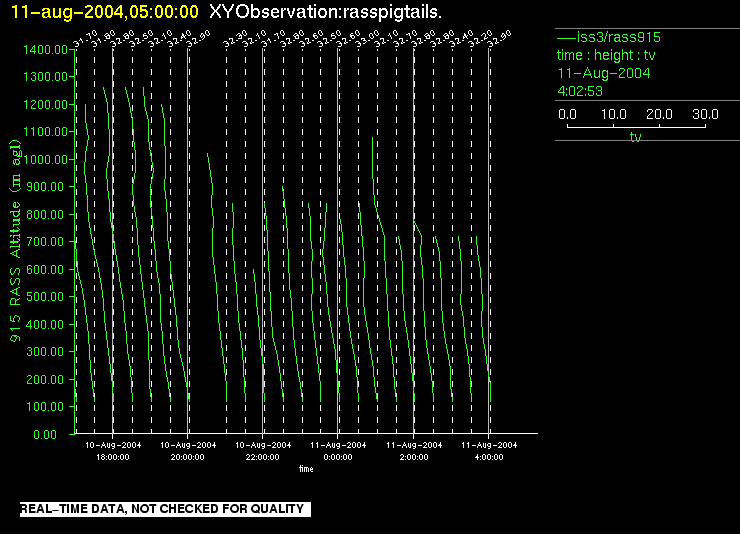The width and height of the screenshot is (740, 534).
Task: Click the 30.0 mark on tv scale
Action: (x=706, y=115)
